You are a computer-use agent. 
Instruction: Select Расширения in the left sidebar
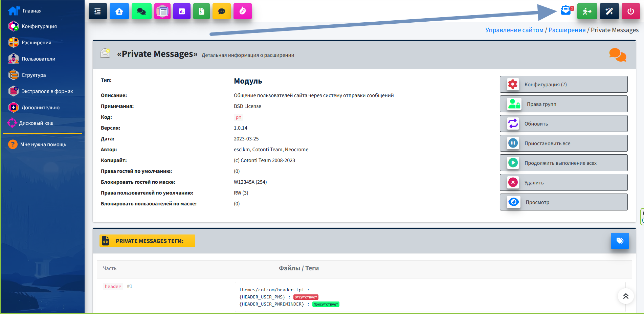pyautogui.click(x=36, y=43)
